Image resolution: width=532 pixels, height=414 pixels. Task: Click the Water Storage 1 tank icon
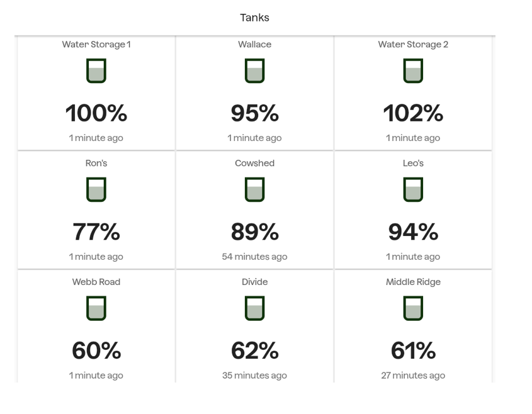pos(96,71)
